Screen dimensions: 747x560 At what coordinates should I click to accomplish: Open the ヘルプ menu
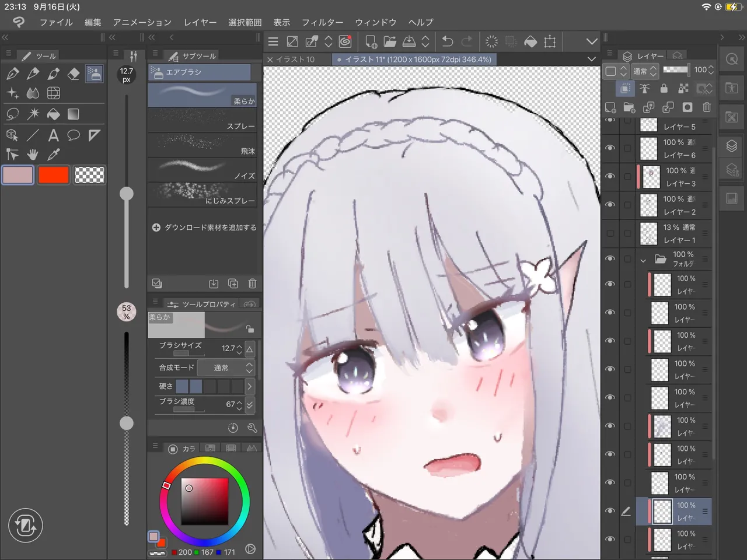(421, 22)
